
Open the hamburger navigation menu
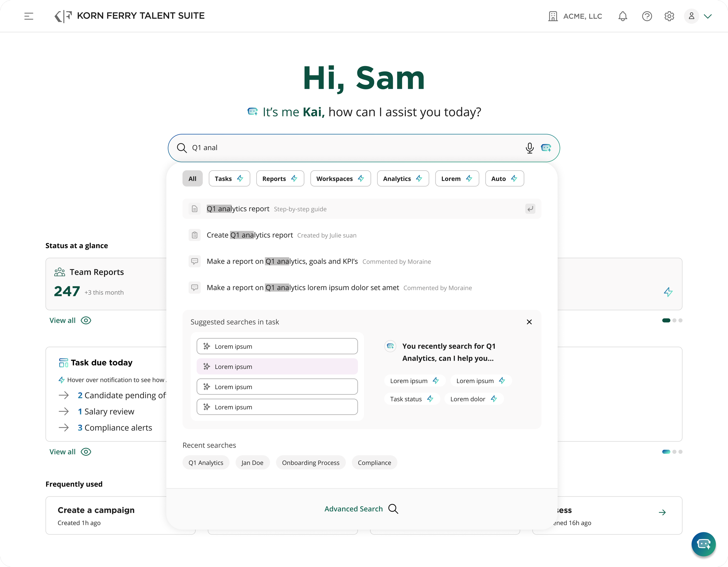pos(29,16)
